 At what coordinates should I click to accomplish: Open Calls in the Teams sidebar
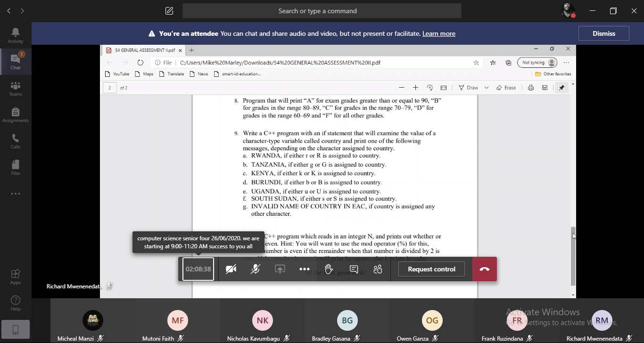(x=16, y=141)
